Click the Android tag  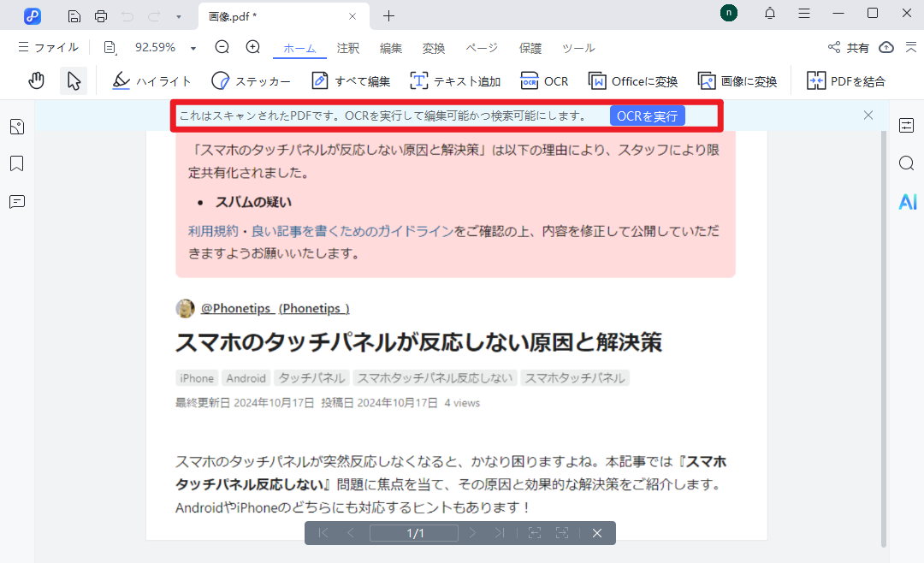[x=246, y=378]
